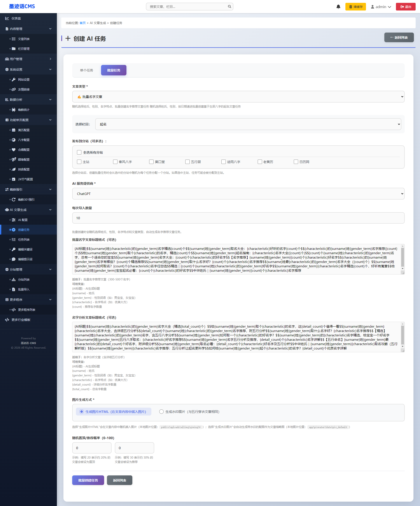Click the 批量创建任务 submit button
This screenshot has width=420, height=506.
[88, 480]
